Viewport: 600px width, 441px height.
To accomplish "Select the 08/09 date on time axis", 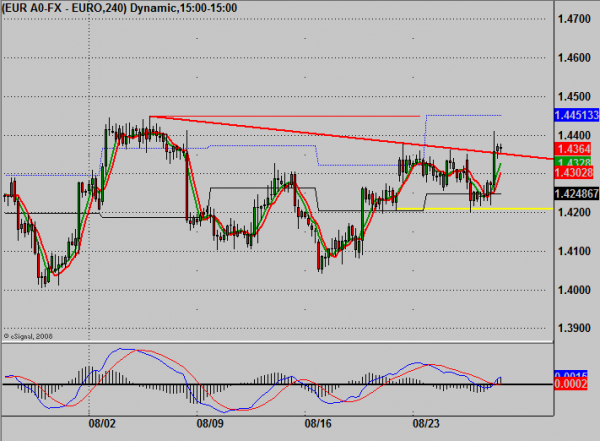I will click(209, 423).
